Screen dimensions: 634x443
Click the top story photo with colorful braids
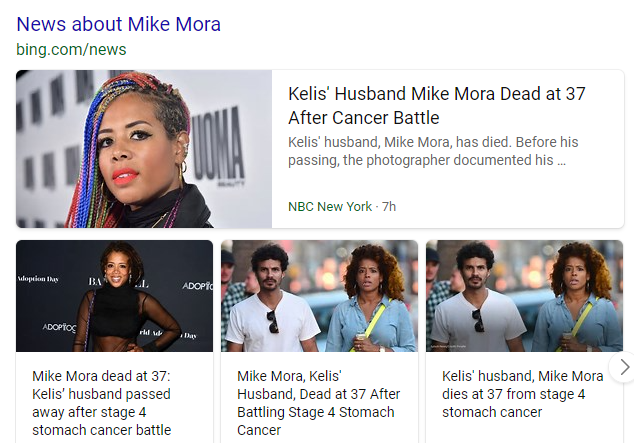144,149
